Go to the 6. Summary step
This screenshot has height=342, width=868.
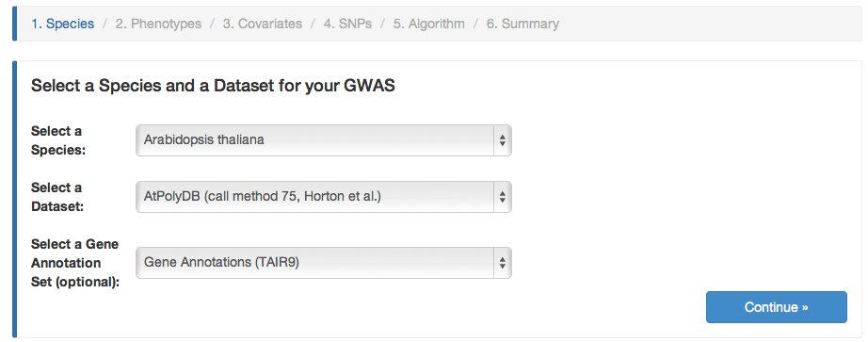click(x=522, y=24)
